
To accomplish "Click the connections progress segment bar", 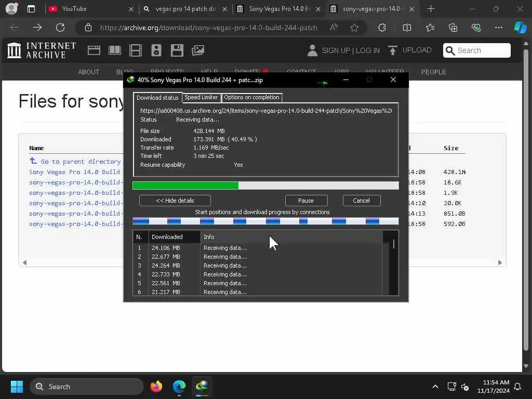I will pos(265,221).
